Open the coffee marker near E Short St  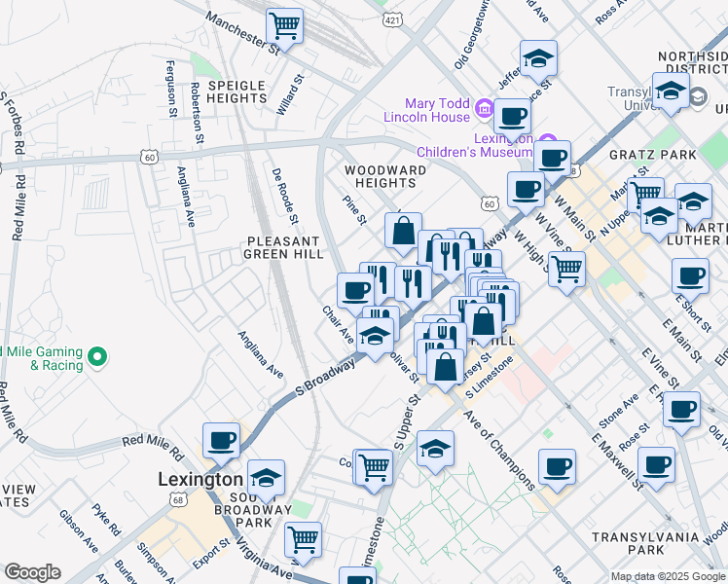(690, 277)
